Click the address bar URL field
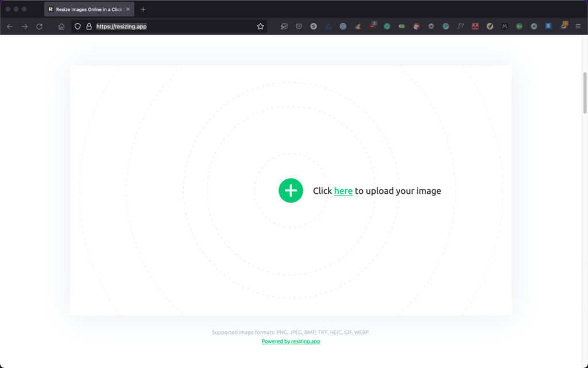Image resolution: width=588 pixels, height=368 pixels. click(172, 26)
